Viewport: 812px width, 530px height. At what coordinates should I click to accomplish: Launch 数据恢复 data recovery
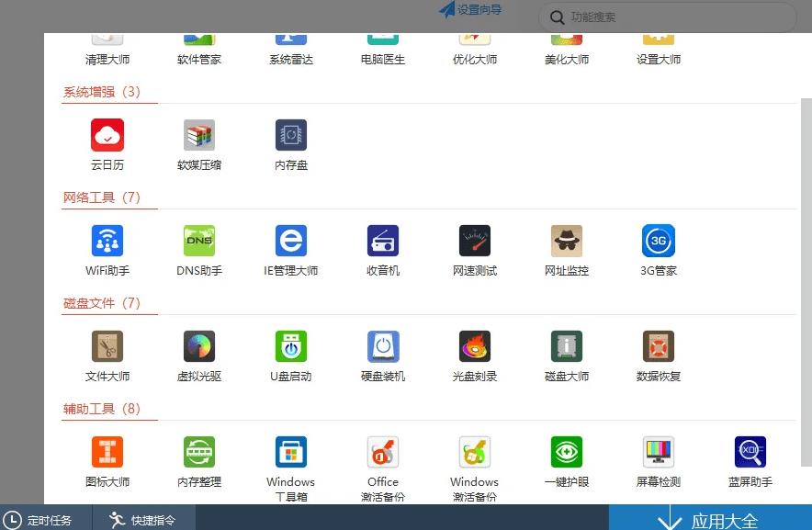click(x=659, y=356)
